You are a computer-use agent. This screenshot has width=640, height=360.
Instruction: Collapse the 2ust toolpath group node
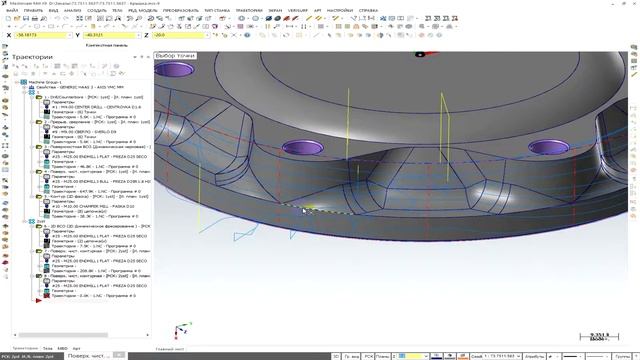click(x=24, y=221)
